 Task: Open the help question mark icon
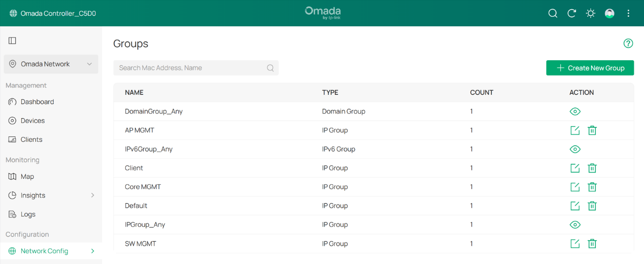click(x=628, y=44)
